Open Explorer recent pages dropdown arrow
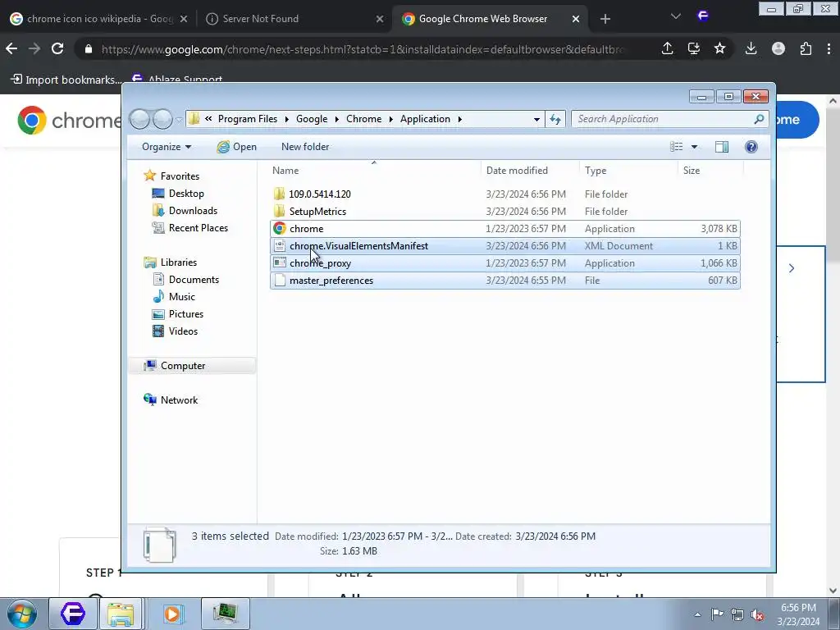Screen dimensions: 840x630 tap(179, 120)
